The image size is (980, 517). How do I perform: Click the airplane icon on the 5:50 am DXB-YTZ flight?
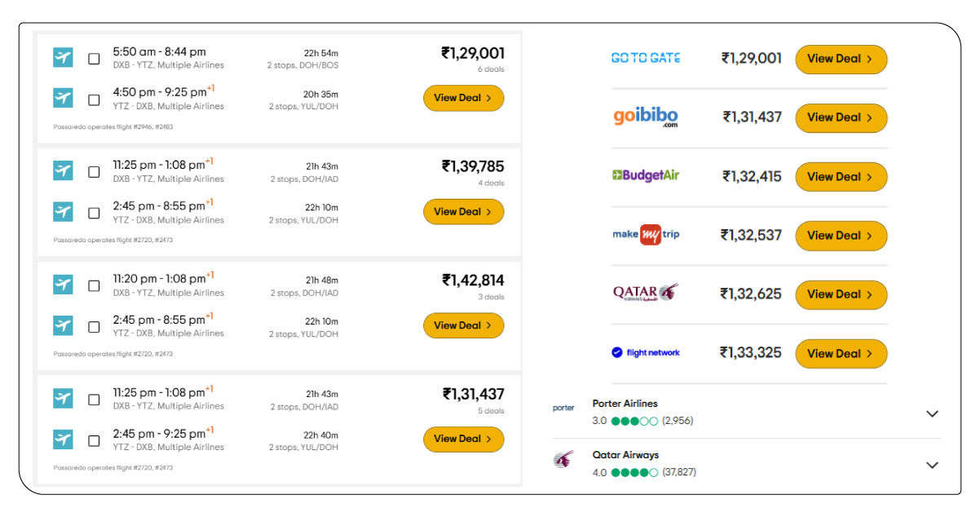63,57
